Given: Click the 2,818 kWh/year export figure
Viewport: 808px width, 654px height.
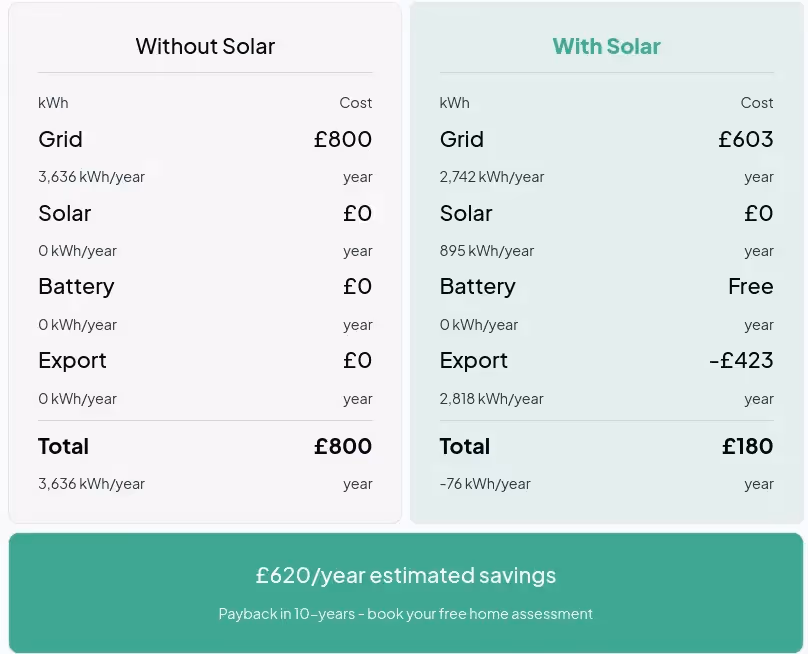Looking at the screenshot, I should click(491, 398).
